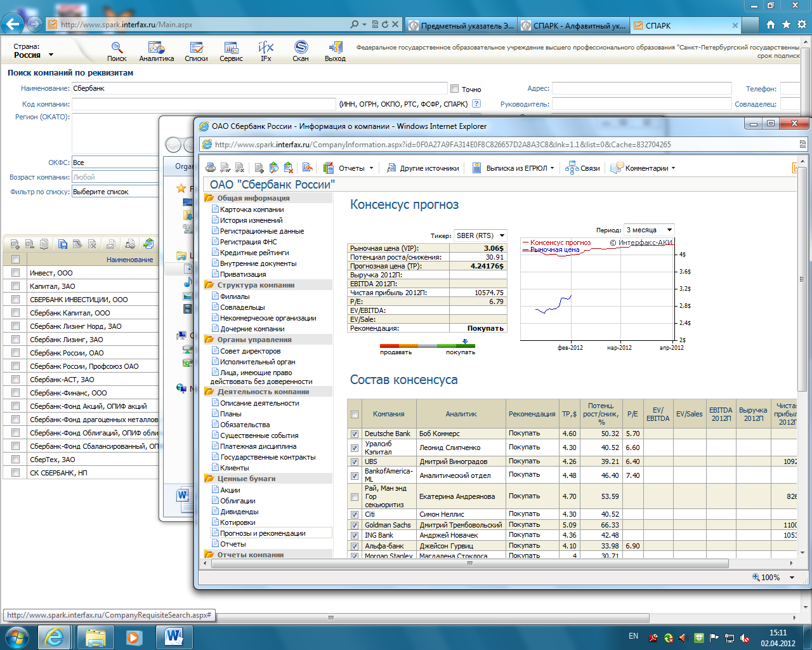Click the Наименование search field with Сбербанк
Viewport: 812px width, 650px height.
click(x=259, y=88)
